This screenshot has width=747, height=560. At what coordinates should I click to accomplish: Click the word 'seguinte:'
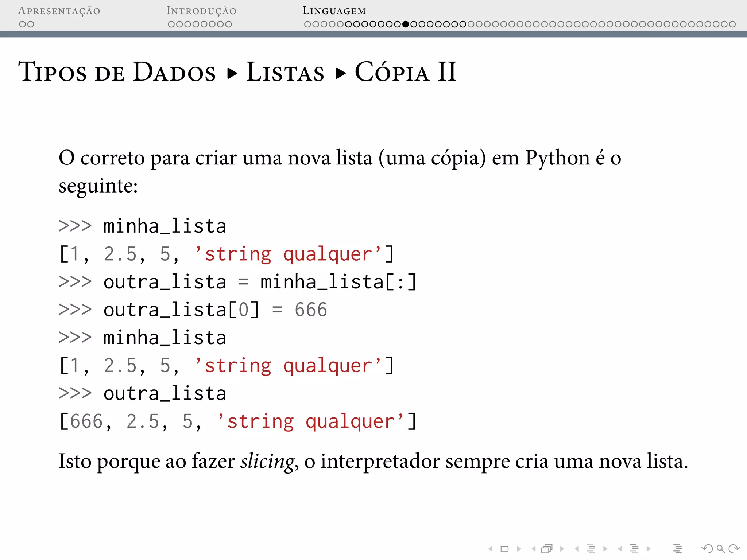coord(98,186)
